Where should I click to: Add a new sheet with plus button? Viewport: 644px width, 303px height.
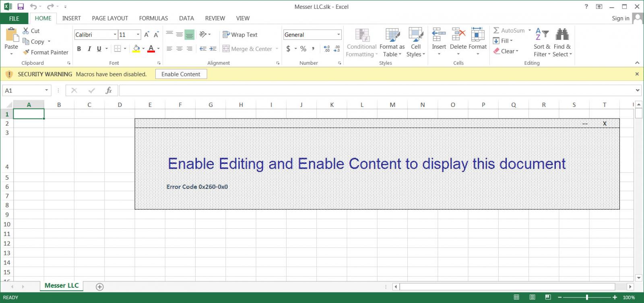point(99,287)
